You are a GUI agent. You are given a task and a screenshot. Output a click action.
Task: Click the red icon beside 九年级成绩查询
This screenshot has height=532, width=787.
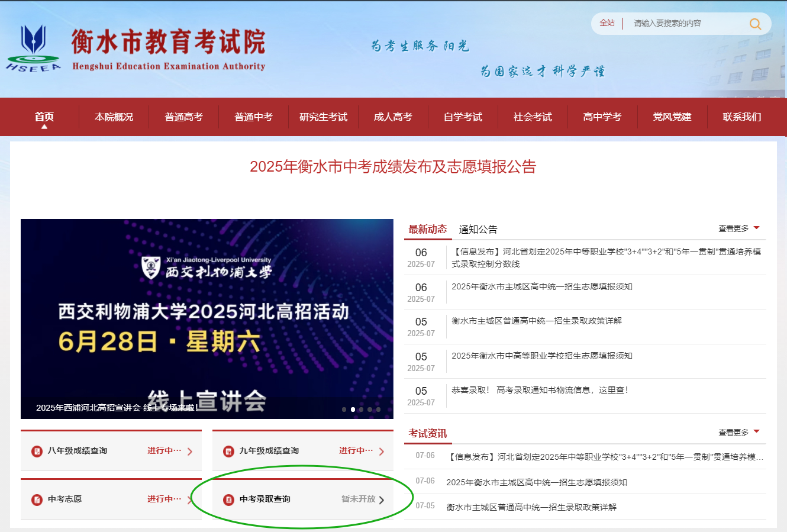click(x=228, y=452)
